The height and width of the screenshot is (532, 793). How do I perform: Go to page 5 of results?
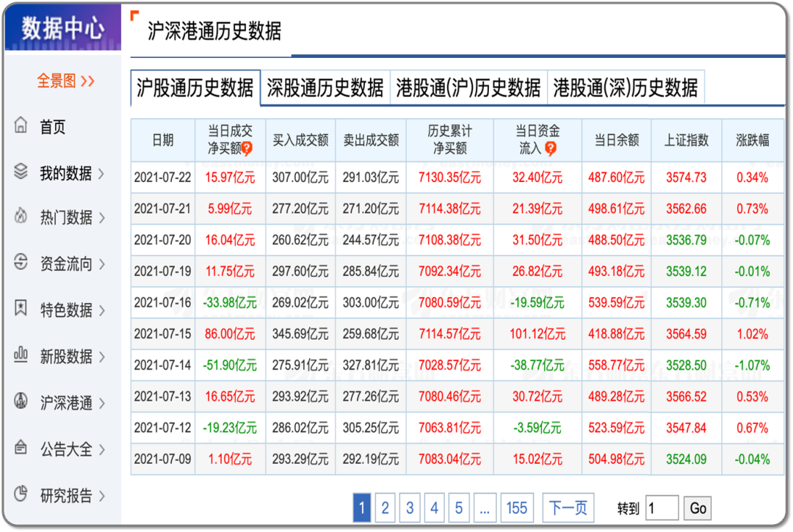(459, 508)
